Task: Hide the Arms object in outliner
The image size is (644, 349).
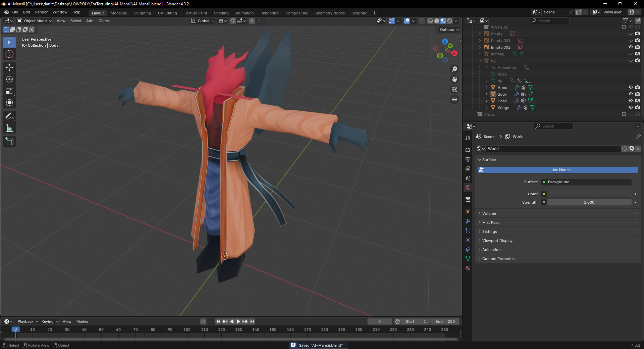Action: [x=631, y=87]
